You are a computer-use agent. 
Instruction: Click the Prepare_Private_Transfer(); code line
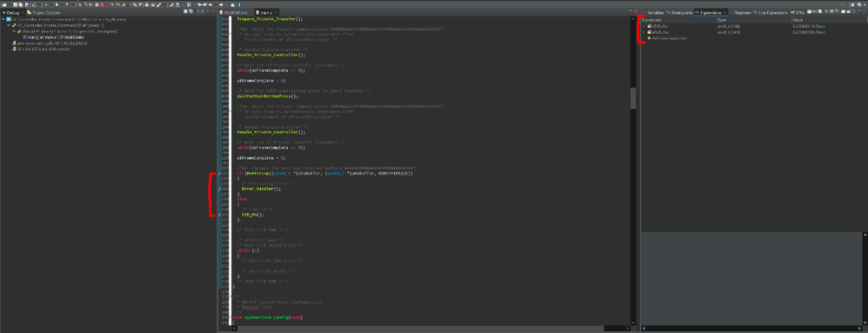point(270,19)
